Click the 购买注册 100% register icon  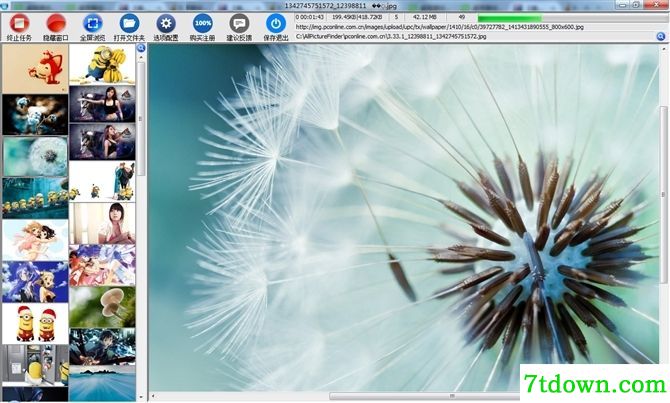203,24
